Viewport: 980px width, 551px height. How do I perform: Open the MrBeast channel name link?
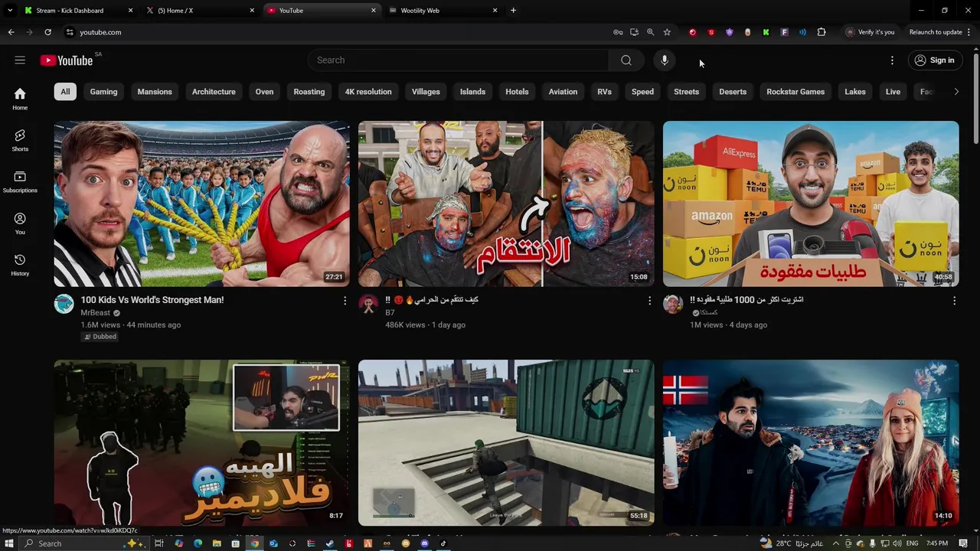point(96,313)
